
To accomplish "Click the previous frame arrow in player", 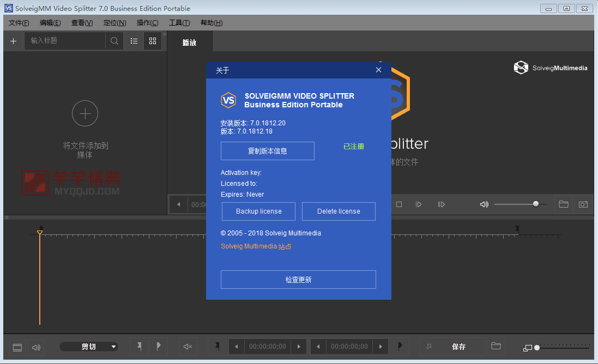I will click(178, 204).
